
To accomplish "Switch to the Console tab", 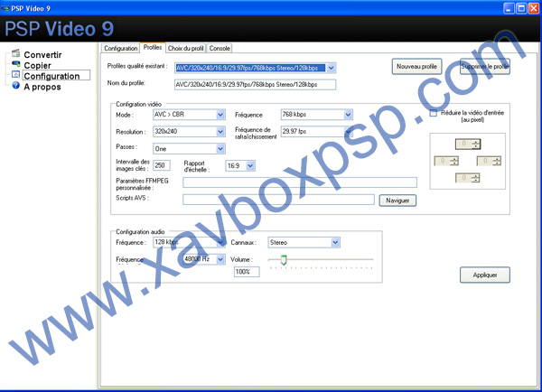I will tap(220, 49).
